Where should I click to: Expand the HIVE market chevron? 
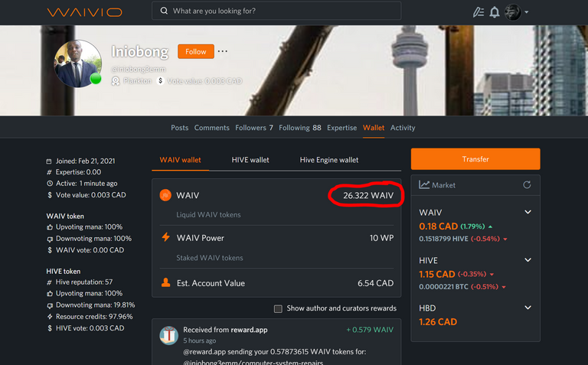coord(528,260)
